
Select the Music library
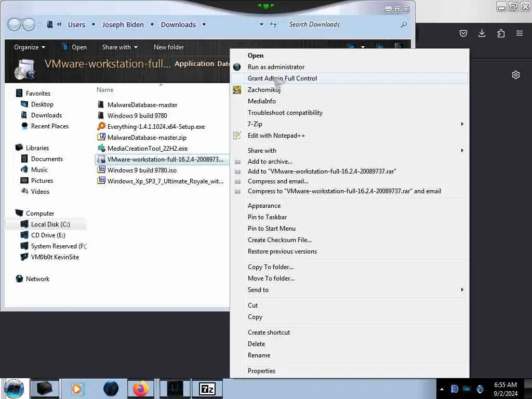(34, 170)
